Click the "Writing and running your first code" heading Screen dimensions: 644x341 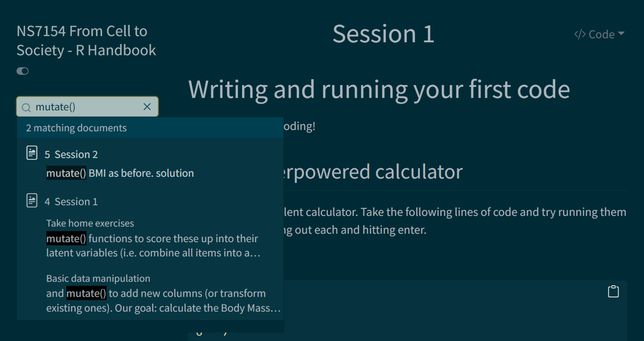(x=379, y=90)
